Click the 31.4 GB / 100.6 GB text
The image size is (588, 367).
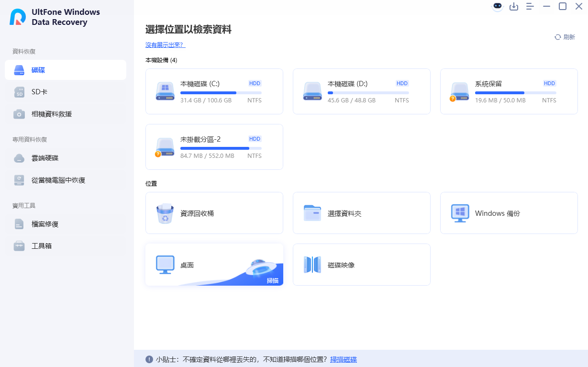206,100
